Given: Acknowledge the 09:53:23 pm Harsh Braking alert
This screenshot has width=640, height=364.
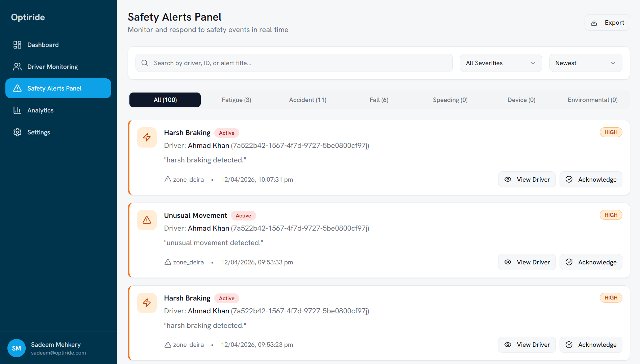Looking at the screenshot, I should [x=591, y=345].
